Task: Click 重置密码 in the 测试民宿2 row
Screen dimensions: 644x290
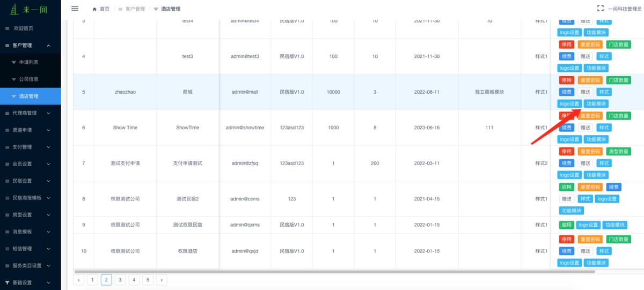Action: point(590,187)
